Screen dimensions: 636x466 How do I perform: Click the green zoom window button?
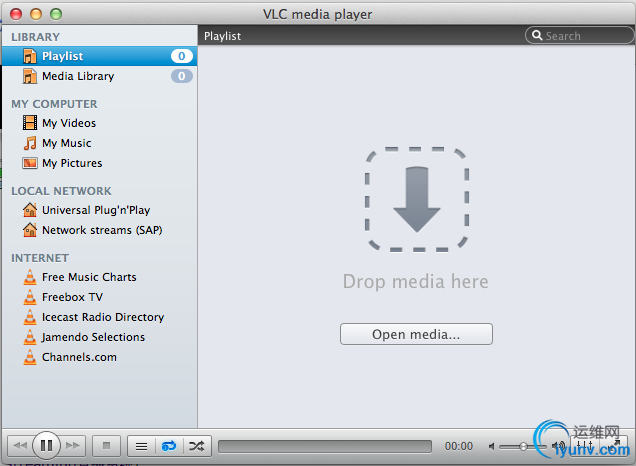click(x=56, y=14)
